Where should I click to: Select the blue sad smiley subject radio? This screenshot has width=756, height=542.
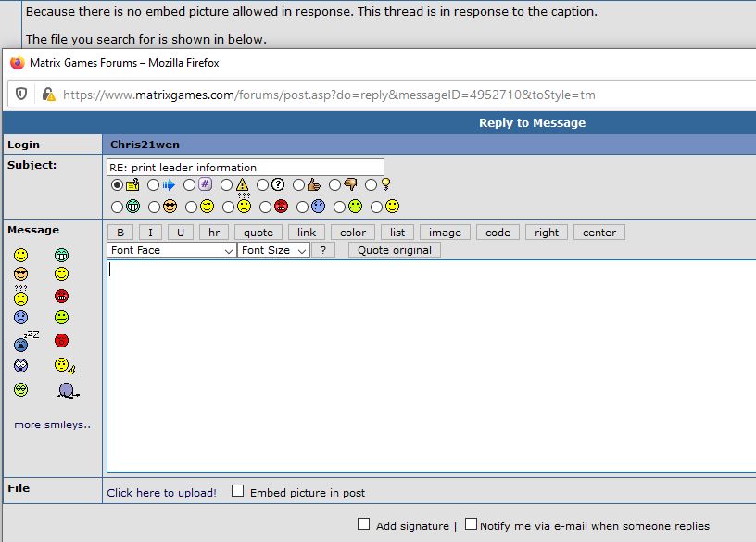(x=302, y=207)
